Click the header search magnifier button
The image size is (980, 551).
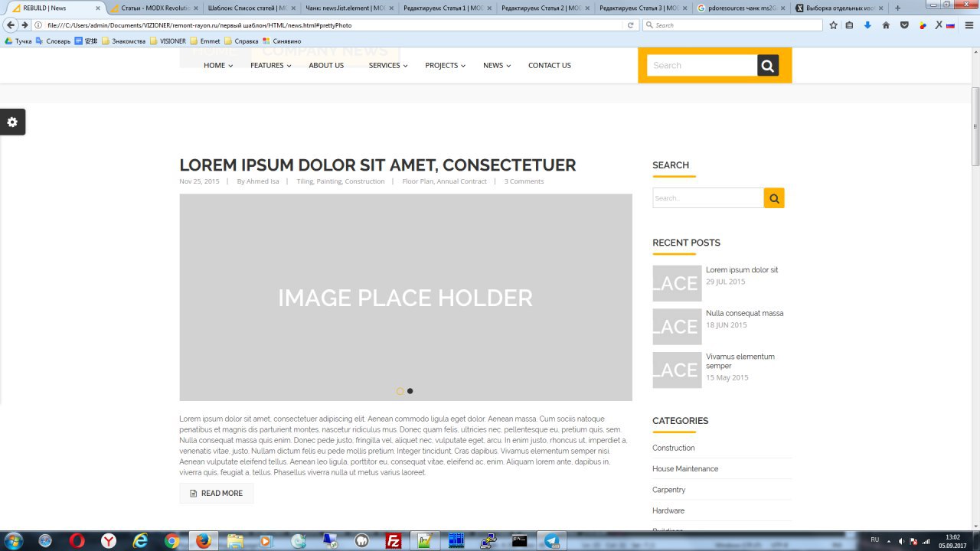coord(768,66)
